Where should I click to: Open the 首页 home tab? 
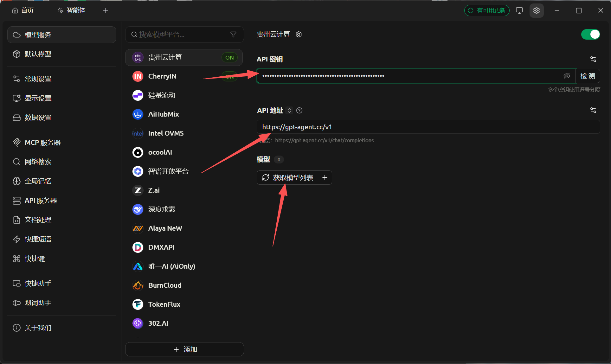pos(23,10)
